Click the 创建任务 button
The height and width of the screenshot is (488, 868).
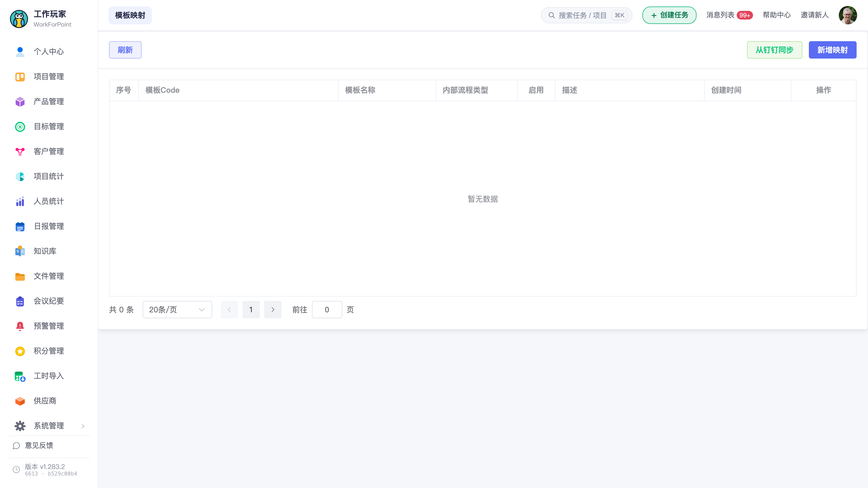pos(669,15)
